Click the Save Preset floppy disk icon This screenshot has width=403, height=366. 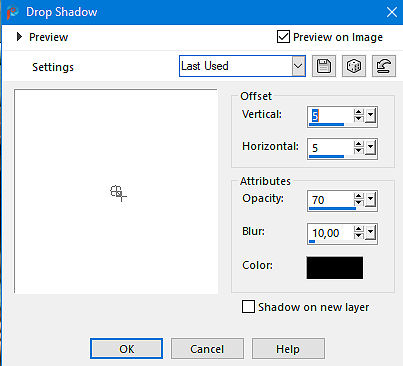coord(324,66)
